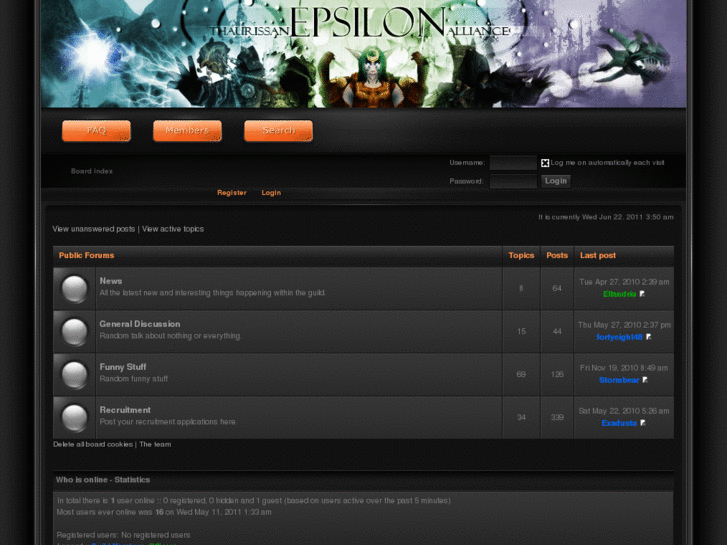Viewport: 727px width, 545px height.
Task: Click the Topics column header
Action: pyautogui.click(x=521, y=255)
